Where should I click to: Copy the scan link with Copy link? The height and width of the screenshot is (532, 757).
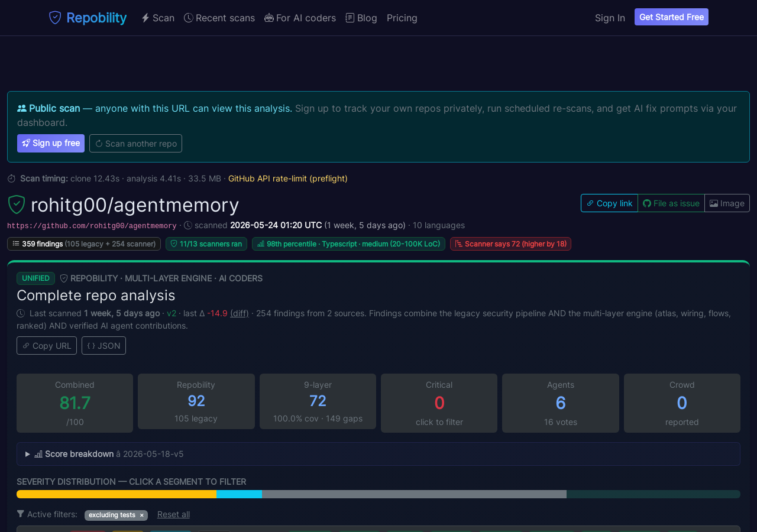(609, 203)
